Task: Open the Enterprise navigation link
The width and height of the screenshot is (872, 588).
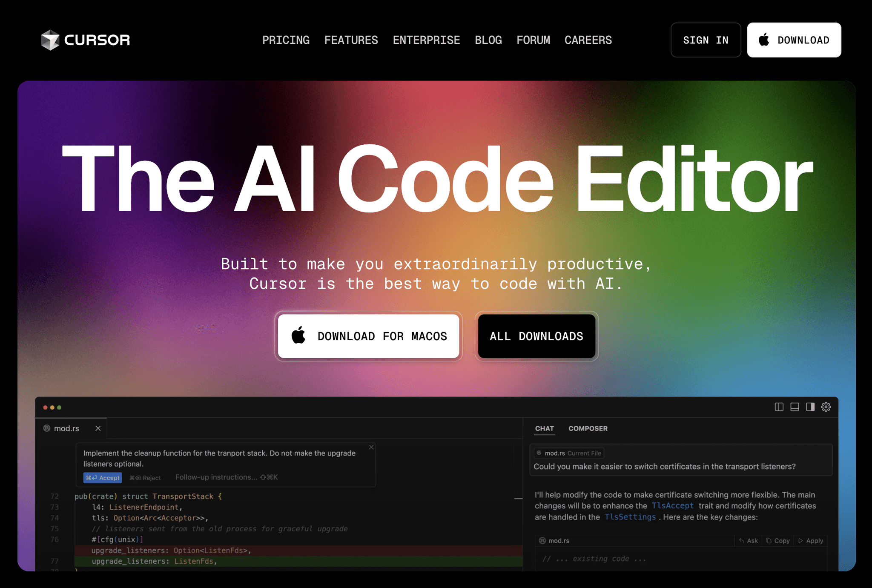Action: coord(426,40)
